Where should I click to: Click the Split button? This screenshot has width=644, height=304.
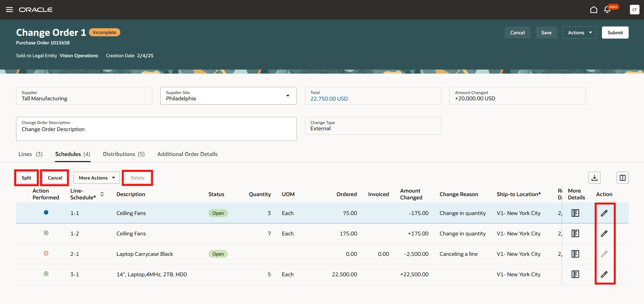tap(26, 178)
